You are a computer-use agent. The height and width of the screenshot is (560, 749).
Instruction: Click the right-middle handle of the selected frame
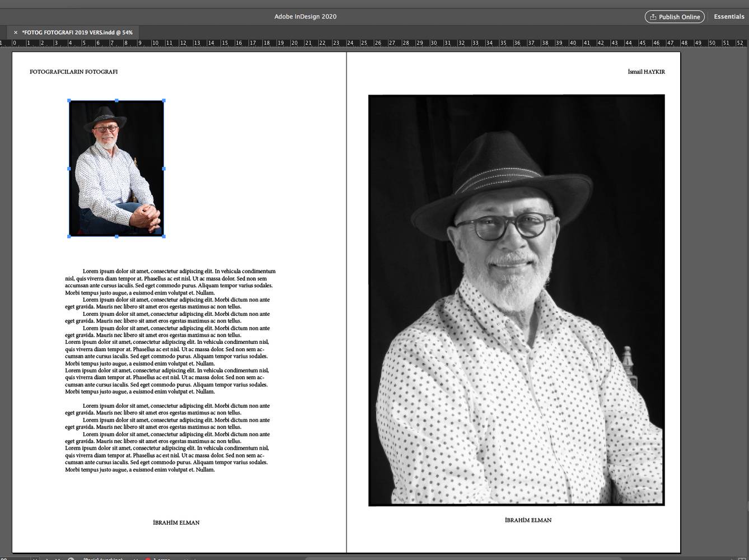coord(163,169)
